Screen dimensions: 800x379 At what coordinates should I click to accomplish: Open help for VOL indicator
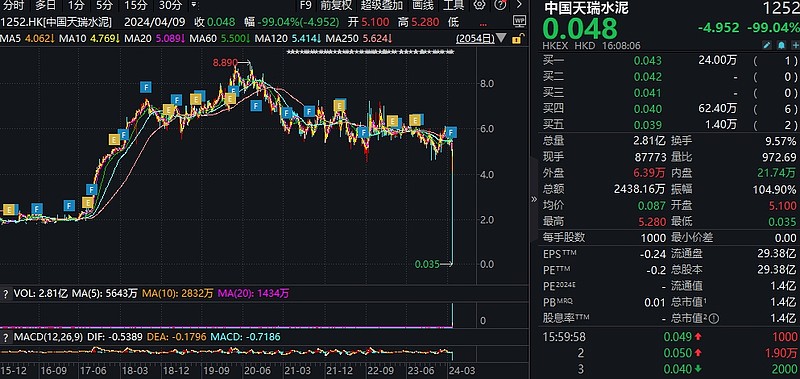pyautogui.click(x=6, y=294)
